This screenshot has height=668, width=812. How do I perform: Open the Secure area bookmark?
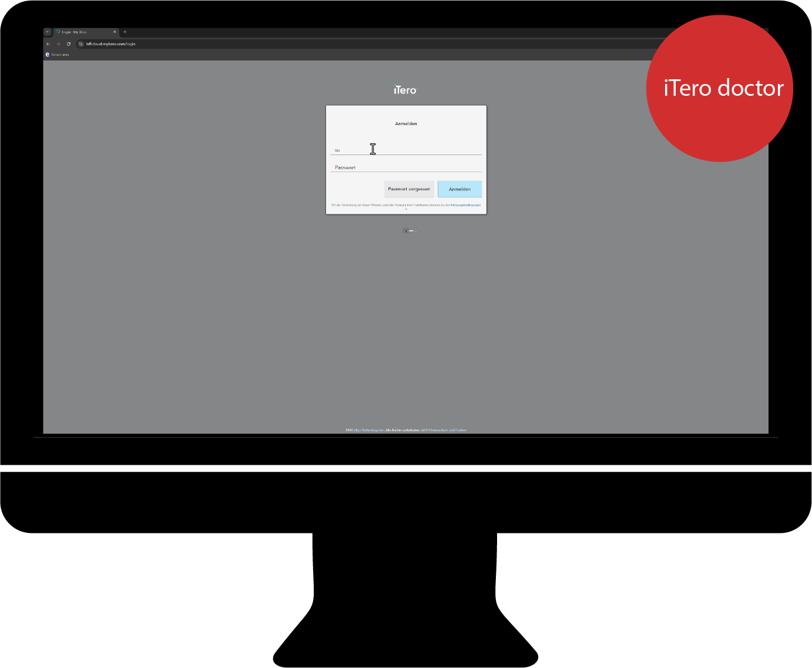tap(57, 55)
